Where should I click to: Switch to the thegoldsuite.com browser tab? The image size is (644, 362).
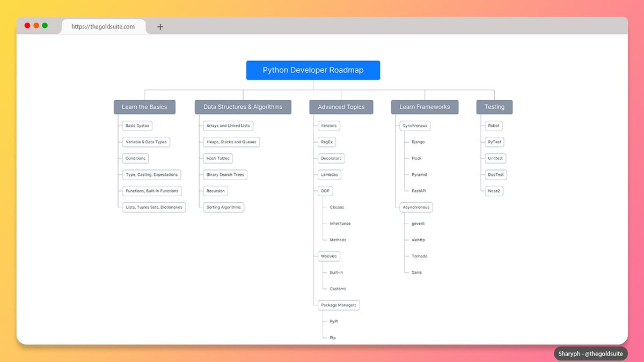point(105,26)
